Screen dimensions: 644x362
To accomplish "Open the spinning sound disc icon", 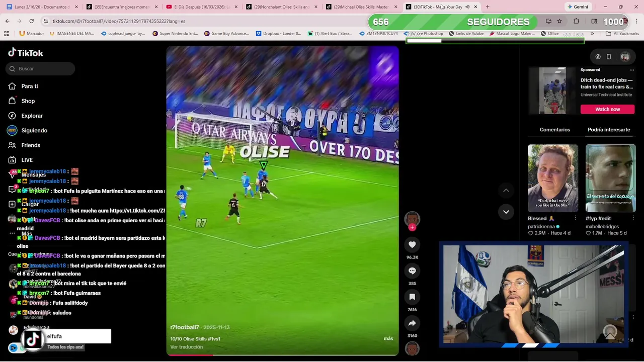I will pos(412,348).
